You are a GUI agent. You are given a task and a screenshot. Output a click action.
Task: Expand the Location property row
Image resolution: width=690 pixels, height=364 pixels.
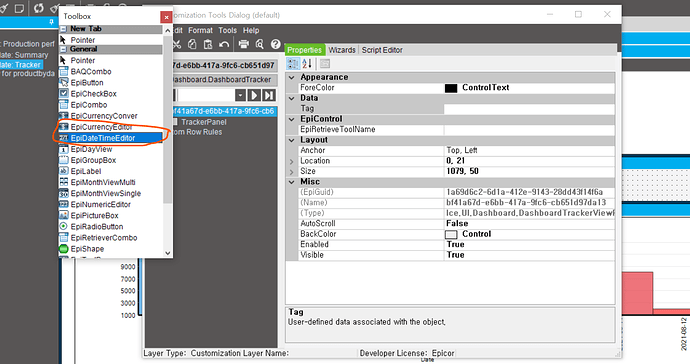click(x=291, y=162)
